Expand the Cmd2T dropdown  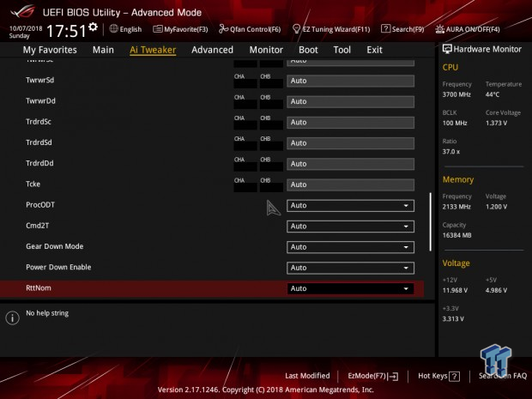coord(350,227)
